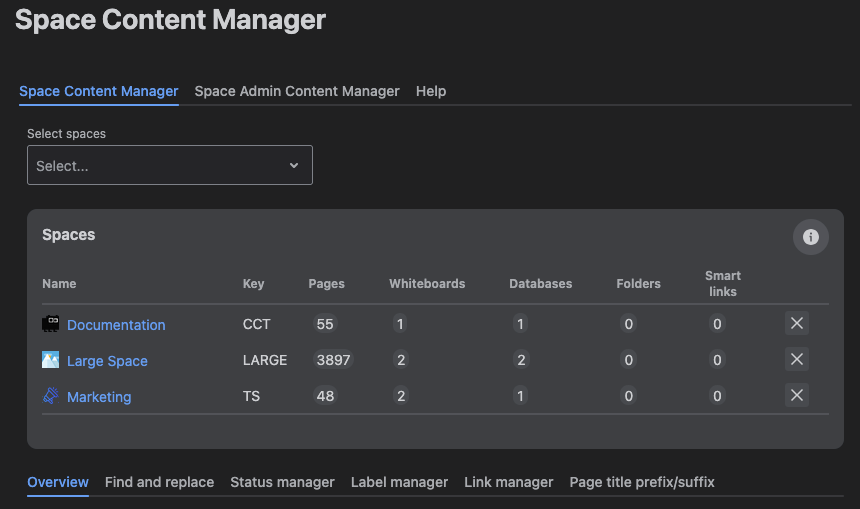Remove the Marketing space row
This screenshot has width=860, height=509.
[x=796, y=395]
